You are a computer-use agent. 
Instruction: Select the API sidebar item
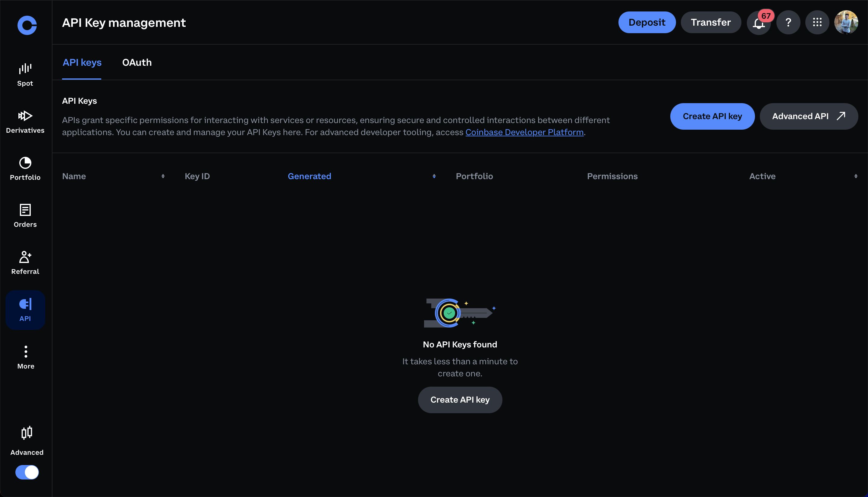click(25, 310)
